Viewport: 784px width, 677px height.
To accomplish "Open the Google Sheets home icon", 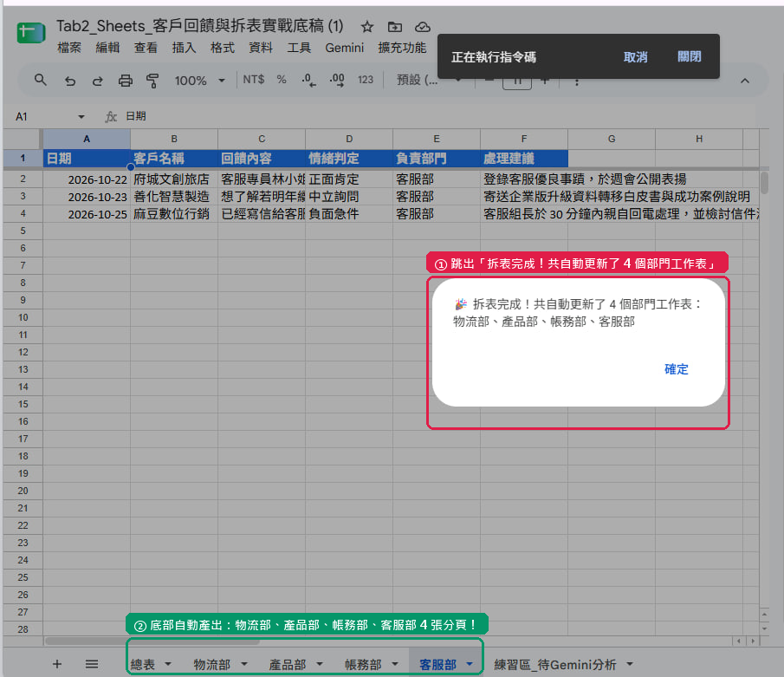I will (x=31, y=33).
